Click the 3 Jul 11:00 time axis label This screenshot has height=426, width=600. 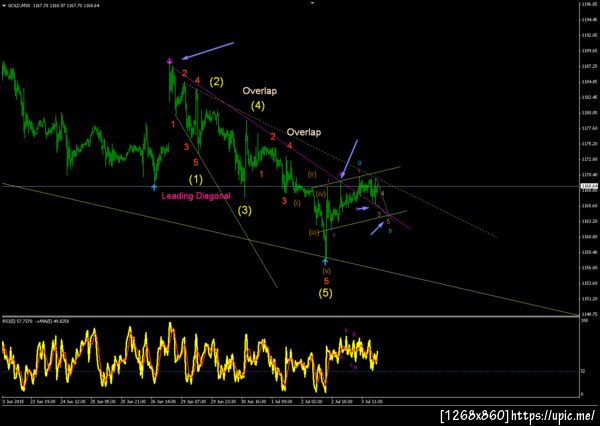372,402
